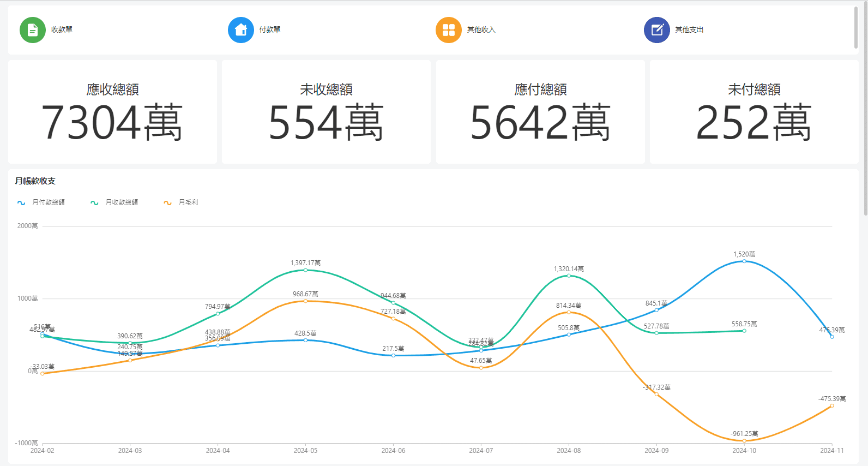868x466 pixels.
Task: Click the -961.25萬 data point
Action: [x=744, y=441]
